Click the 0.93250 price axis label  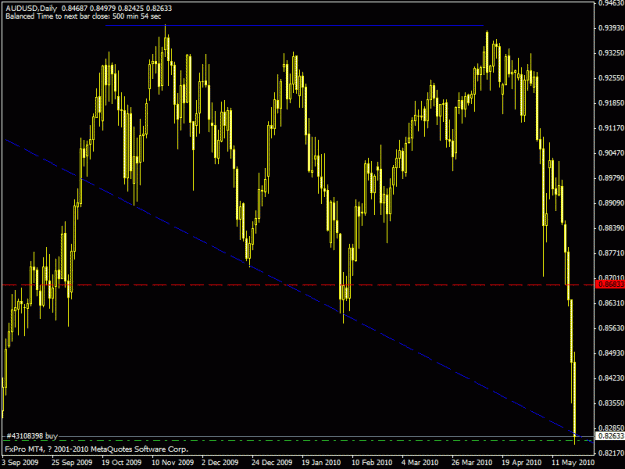click(x=611, y=53)
